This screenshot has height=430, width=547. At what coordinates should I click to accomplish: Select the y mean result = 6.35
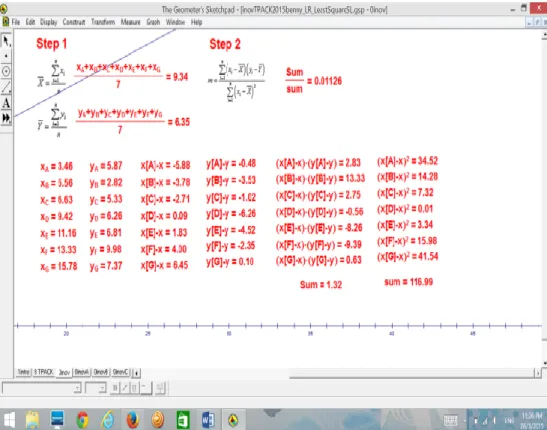(x=179, y=122)
